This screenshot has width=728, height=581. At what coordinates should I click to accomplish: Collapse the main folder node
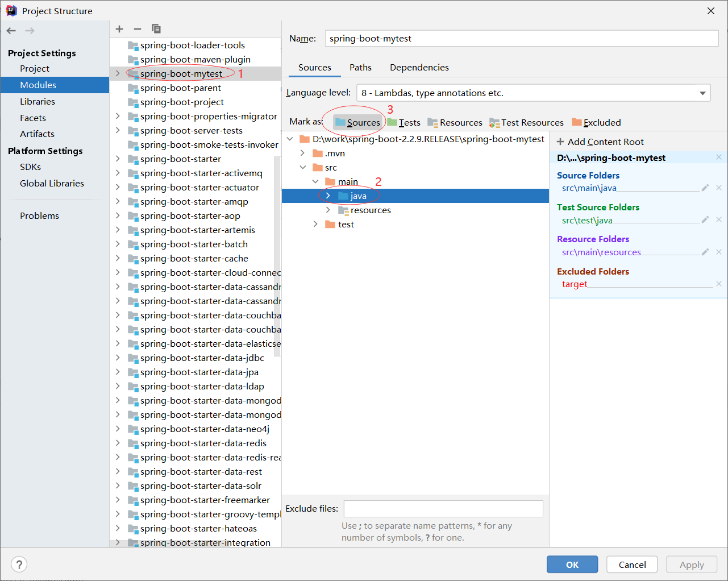coord(315,182)
